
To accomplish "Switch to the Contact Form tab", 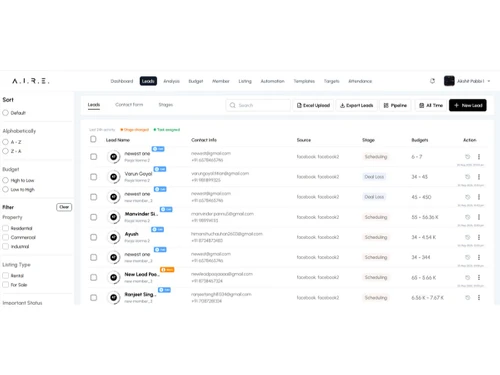I will [x=129, y=105].
